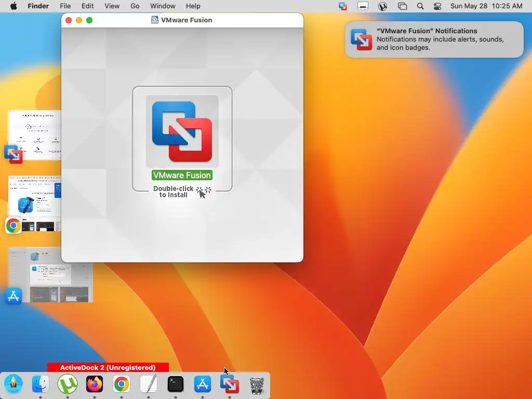532x399 pixels.
Task: Switch to the App Store Stage Manager thumbnail
Action: (x=50, y=275)
